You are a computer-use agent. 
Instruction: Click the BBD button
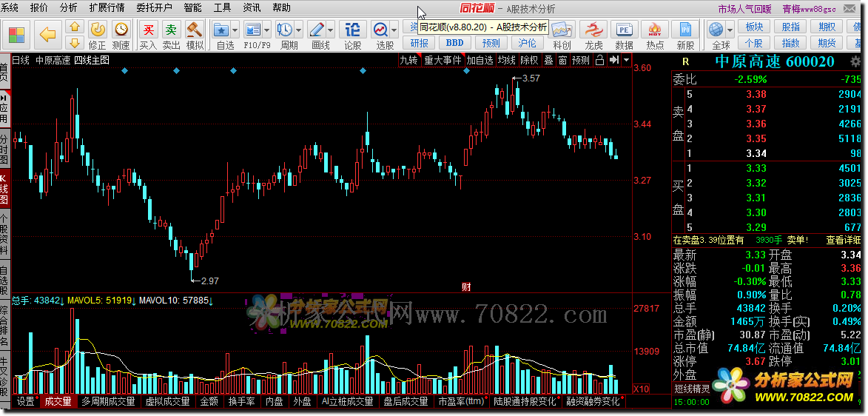(x=454, y=43)
